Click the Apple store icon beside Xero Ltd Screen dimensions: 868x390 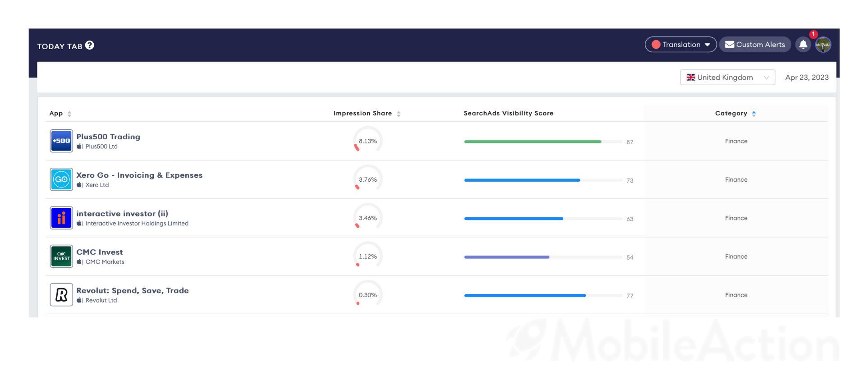(79, 185)
